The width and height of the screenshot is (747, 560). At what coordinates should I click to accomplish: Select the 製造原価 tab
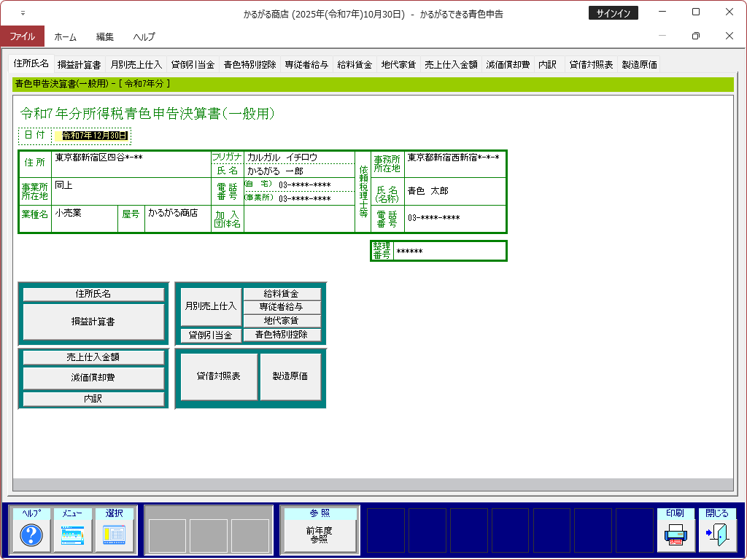639,64
